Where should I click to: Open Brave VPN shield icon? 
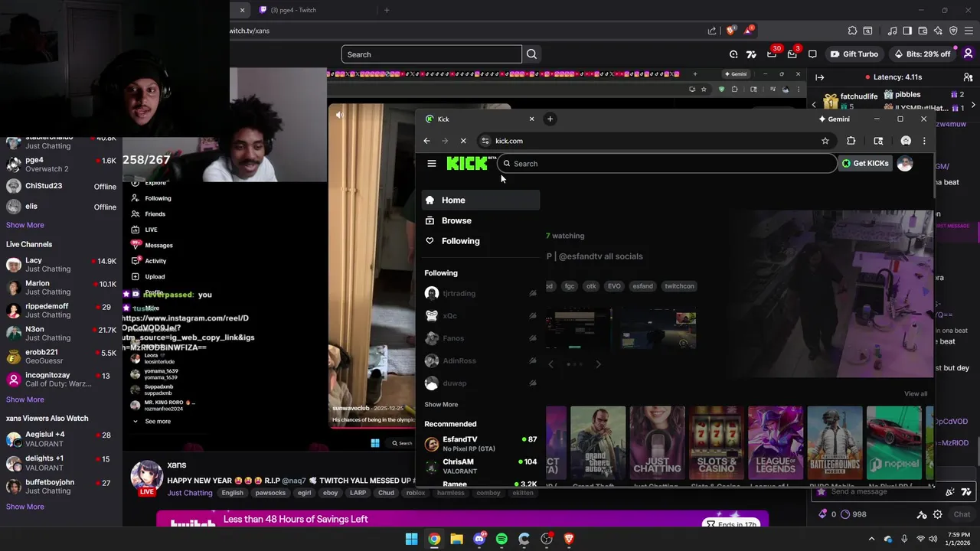pyautogui.click(x=953, y=31)
